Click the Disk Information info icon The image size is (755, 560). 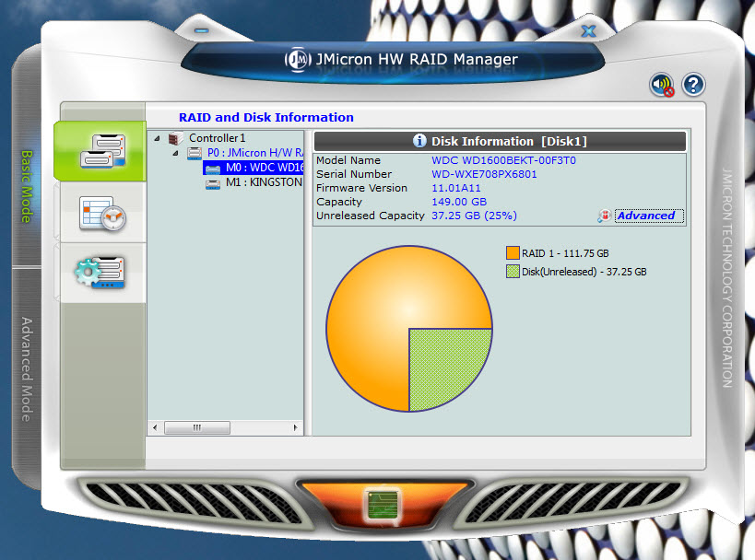point(419,141)
